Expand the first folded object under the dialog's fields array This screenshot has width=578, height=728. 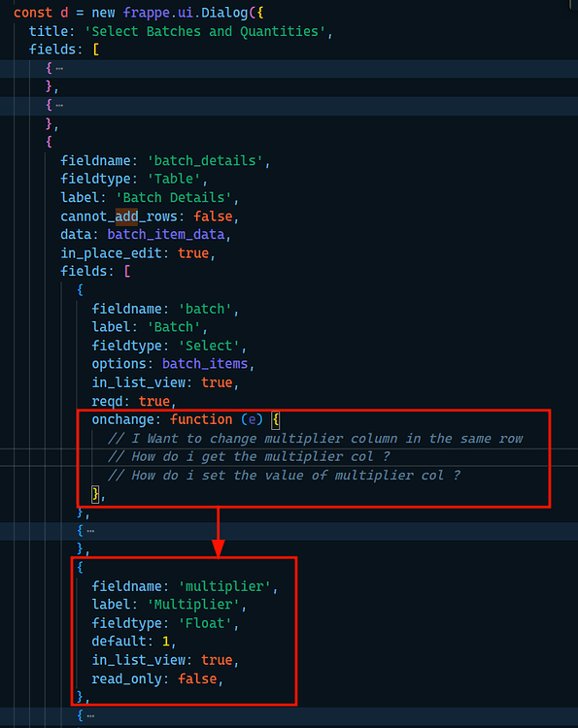pyautogui.click(x=59, y=69)
